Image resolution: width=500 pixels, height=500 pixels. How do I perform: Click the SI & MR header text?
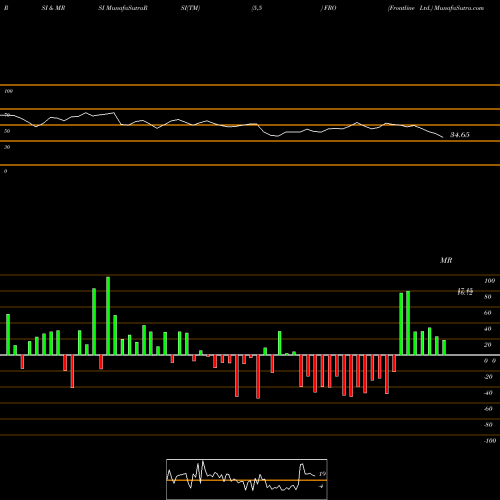(53, 8)
